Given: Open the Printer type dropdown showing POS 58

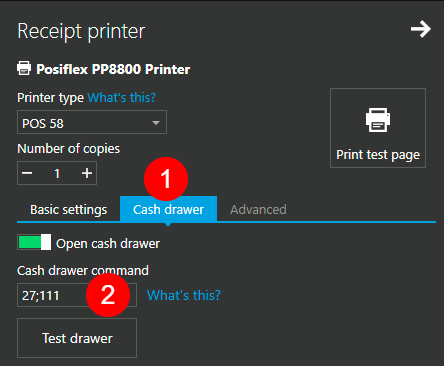Looking at the screenshot, I should coord(92,122).
